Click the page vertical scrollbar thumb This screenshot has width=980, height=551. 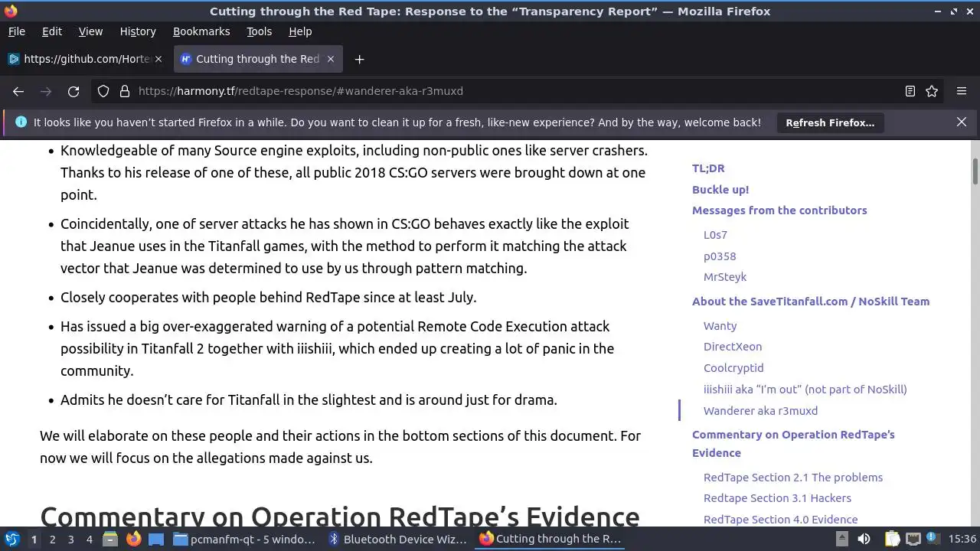pyautogui.click(x=975, y=171)
